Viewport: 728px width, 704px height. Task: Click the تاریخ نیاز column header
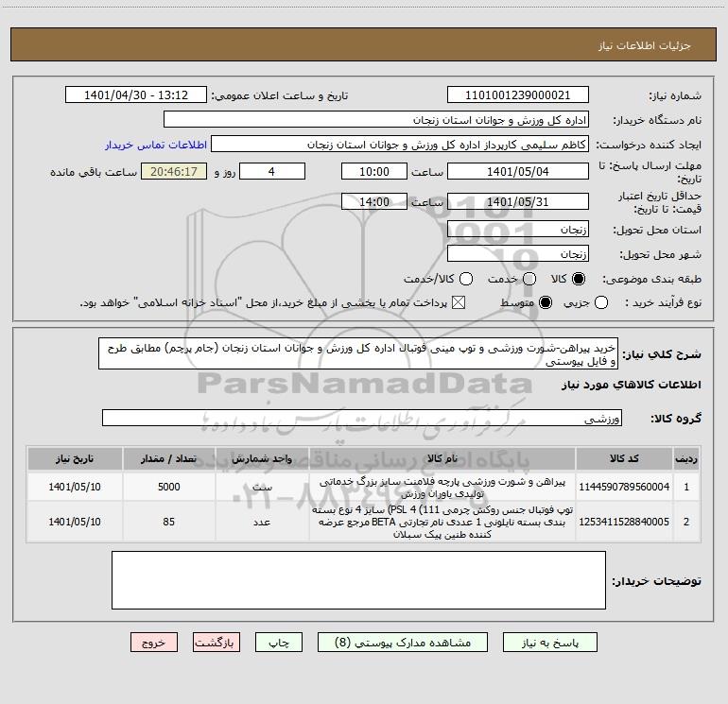tap(75, 458)
